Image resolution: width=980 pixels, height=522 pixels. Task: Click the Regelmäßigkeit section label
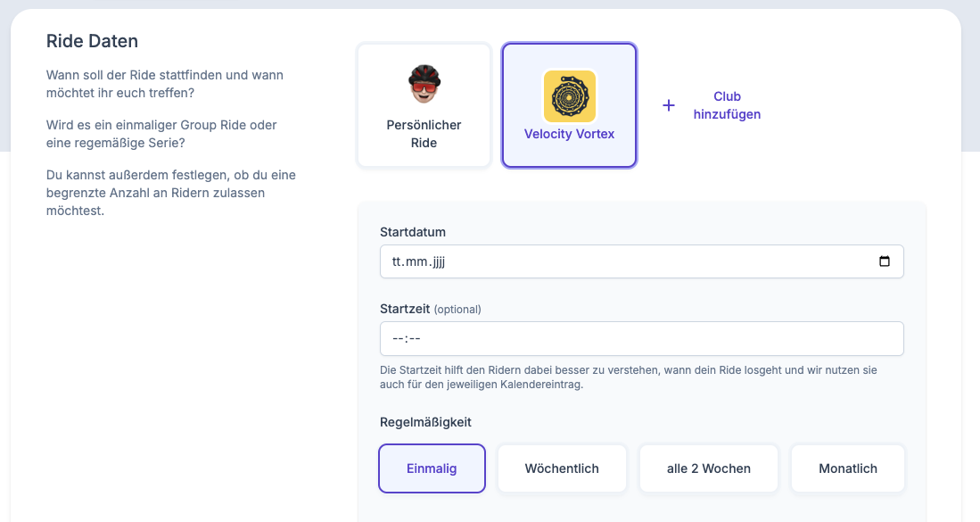coord(425,421)
